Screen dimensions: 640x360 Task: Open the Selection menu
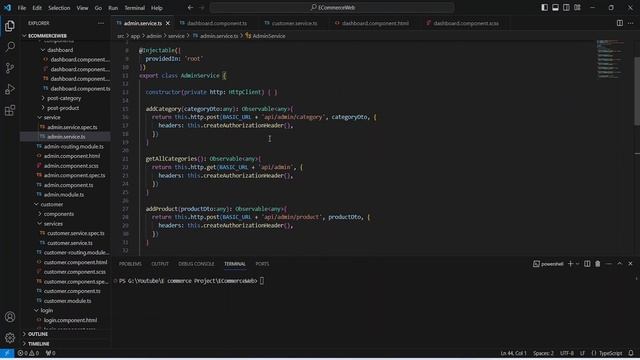(x=59, y=8)
